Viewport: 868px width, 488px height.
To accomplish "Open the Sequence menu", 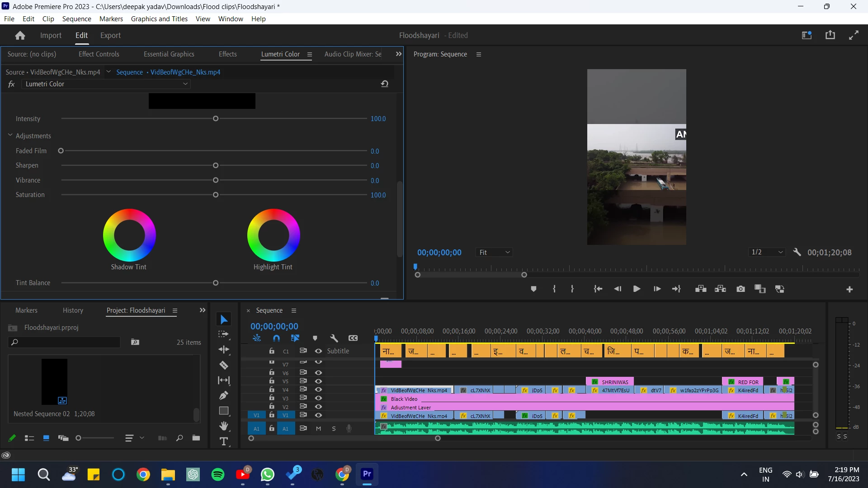I will tap(76, 19).
